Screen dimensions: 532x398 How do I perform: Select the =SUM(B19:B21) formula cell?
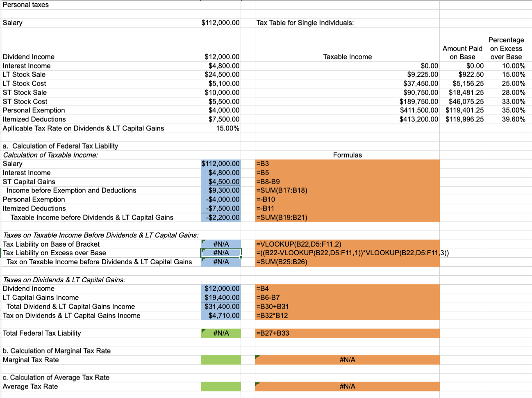point(347,217)
